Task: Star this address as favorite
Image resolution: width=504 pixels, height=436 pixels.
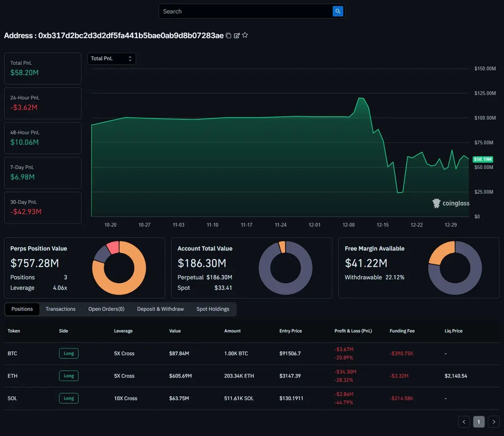Action: pyautogui.click(x=245, y=35)
